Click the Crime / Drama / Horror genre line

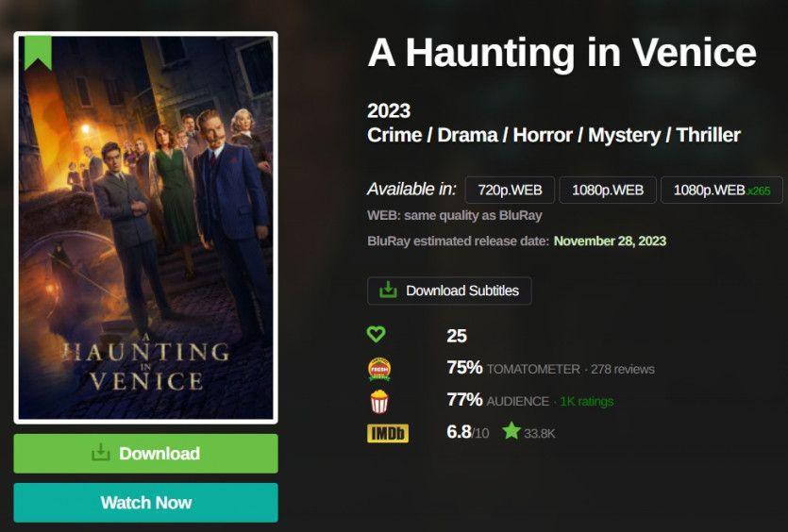coord(553,135)
